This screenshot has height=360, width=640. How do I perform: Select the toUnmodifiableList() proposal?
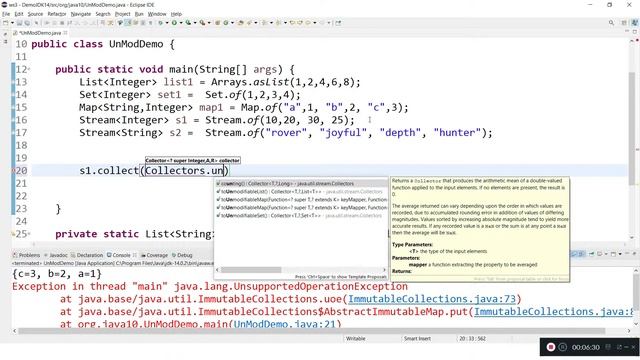[x=301, y=191]
